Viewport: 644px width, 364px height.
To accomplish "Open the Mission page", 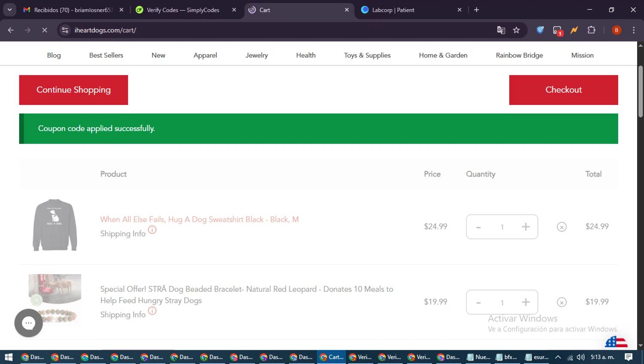I will [583, 55].
